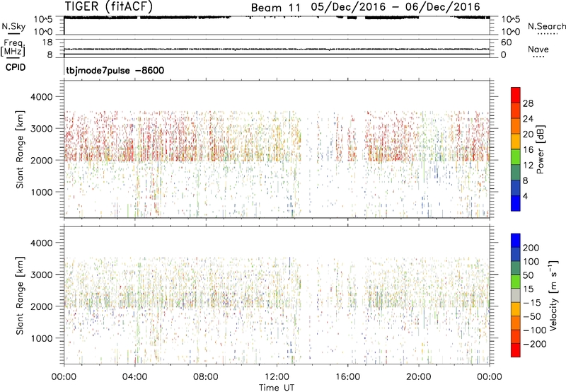
Task: Click the left 10^5 label on noise axis
Action: [44, 19]
